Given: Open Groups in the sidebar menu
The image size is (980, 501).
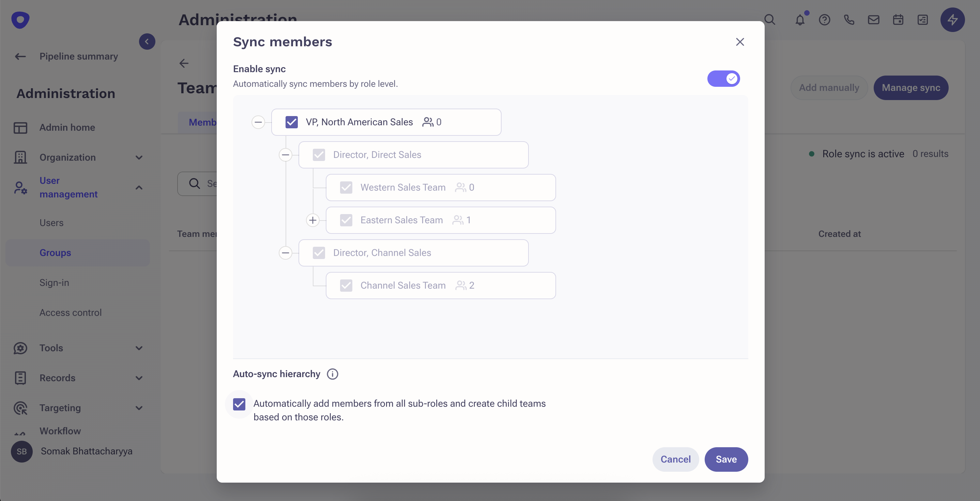Looking at the screenshot, I should pyautogui.click(x=55, y=253).
